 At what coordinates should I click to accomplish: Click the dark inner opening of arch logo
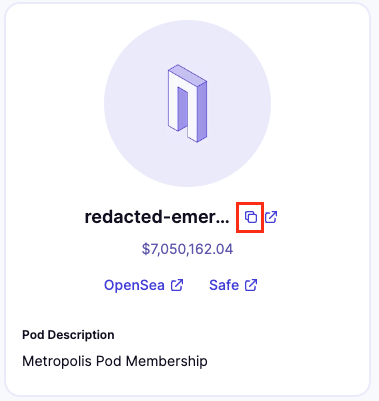coord(182,109)
